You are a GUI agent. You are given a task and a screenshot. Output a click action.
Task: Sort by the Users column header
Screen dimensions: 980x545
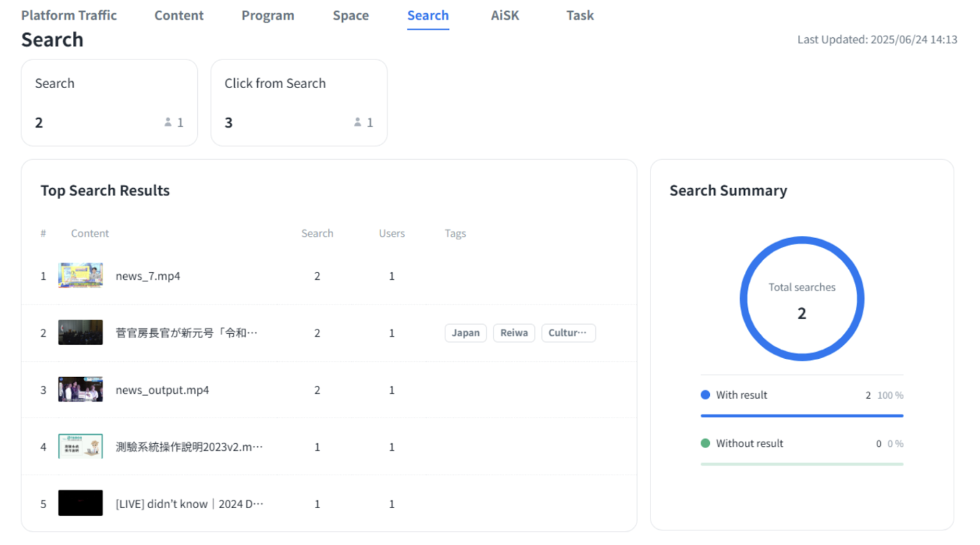click(x=391, y=233)
